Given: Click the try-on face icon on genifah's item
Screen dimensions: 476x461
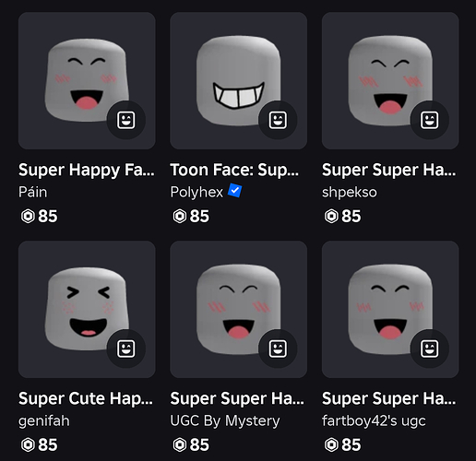Looking at the screenshot, I should pyautogui.click(x=126, y=349).
